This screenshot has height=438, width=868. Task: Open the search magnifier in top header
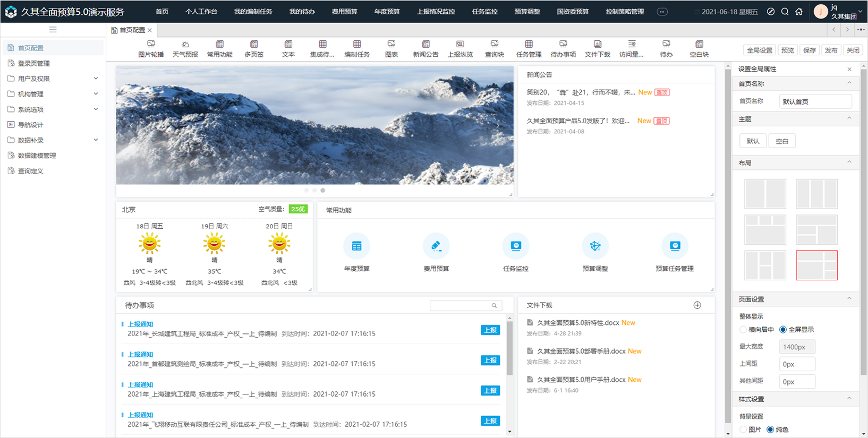(785, 12)
